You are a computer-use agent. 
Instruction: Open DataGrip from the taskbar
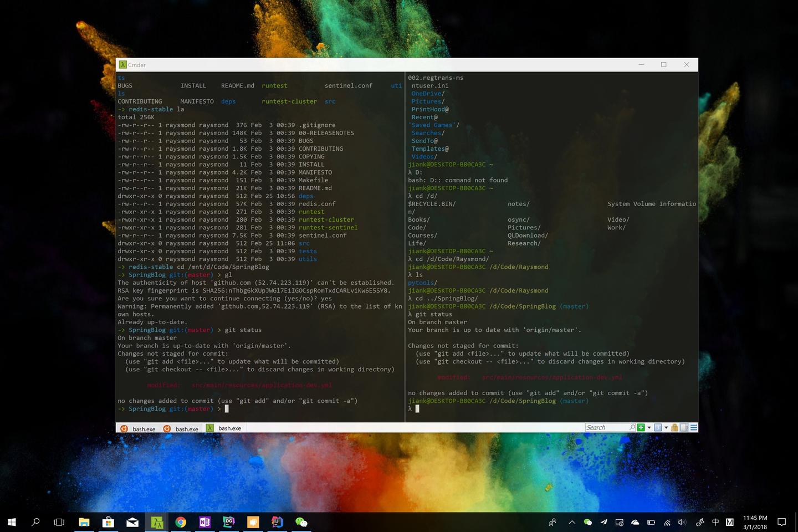click(x=229, y=522)
